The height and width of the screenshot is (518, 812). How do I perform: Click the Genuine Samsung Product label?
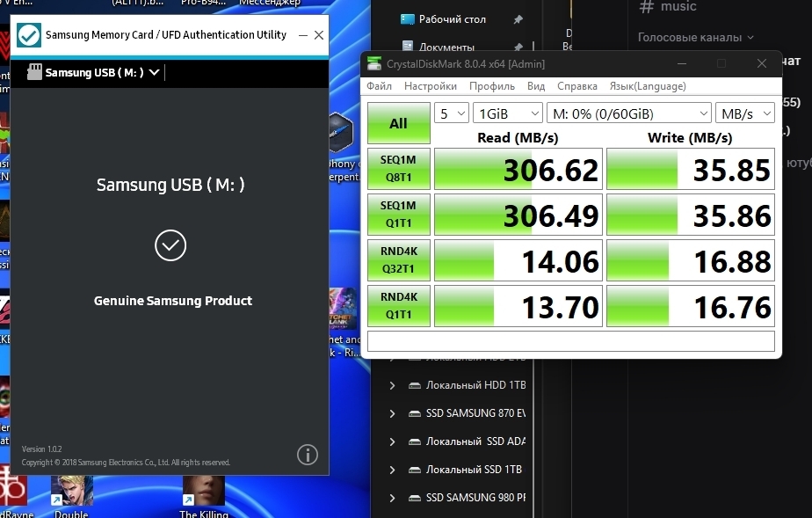click(x=172, y=301)
